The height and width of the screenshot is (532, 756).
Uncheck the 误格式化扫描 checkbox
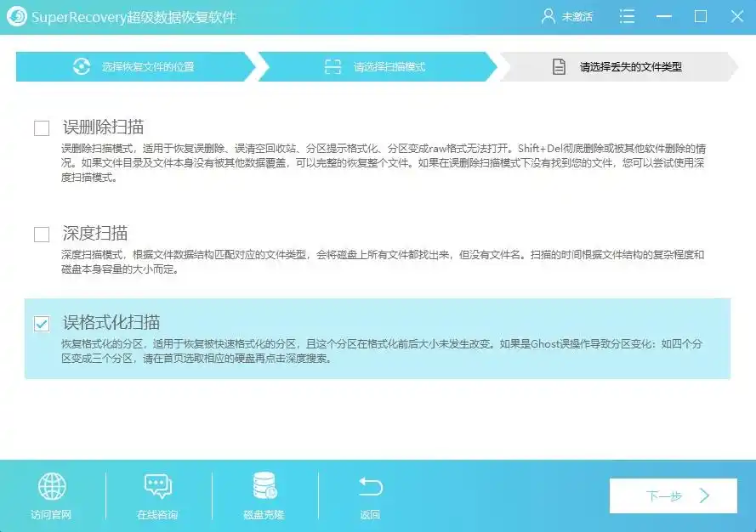point(40,322)
